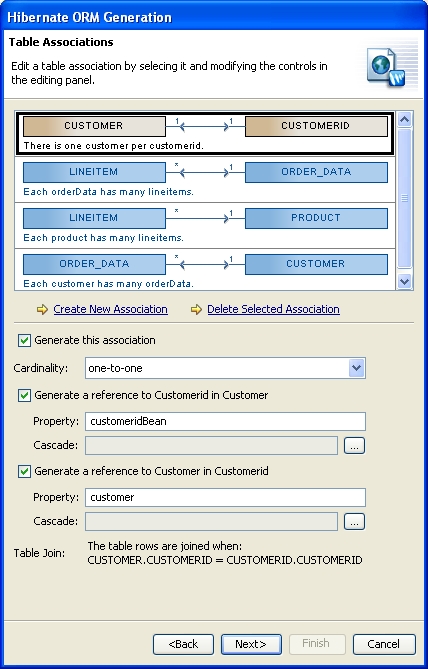Screen dimensions: 428x669
Task: Click the wizard globe document icon
Action: coord(386,67)
